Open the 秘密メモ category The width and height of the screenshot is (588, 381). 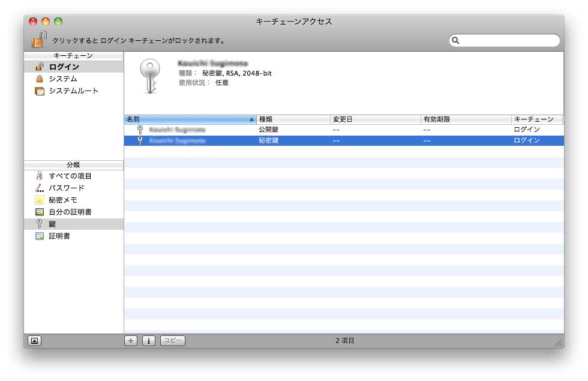click(x=62, y=200)
